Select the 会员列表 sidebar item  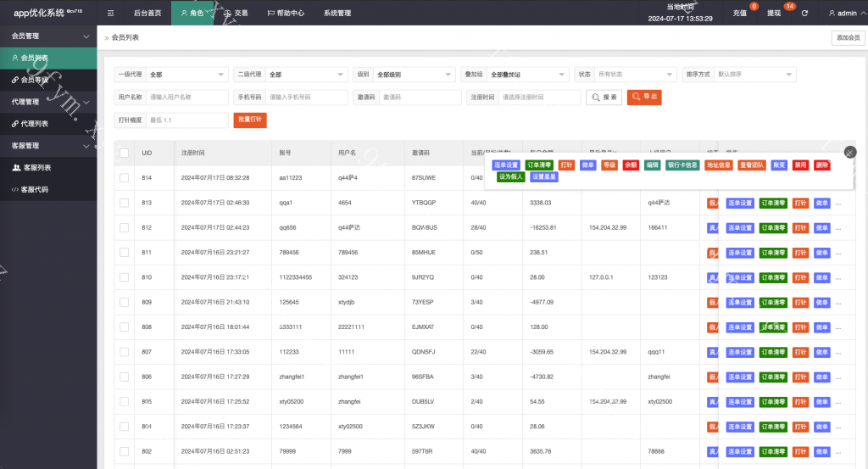click(x=48, y=58)
